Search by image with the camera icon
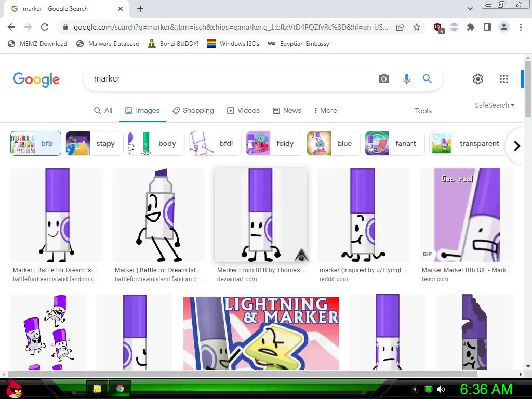 pos(384,79)
